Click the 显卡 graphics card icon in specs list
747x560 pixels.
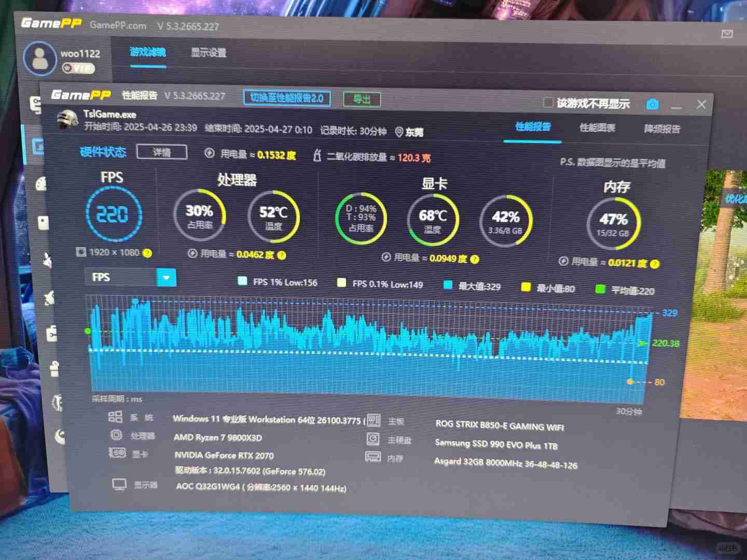pyautogui.click(x=117, y=453)
